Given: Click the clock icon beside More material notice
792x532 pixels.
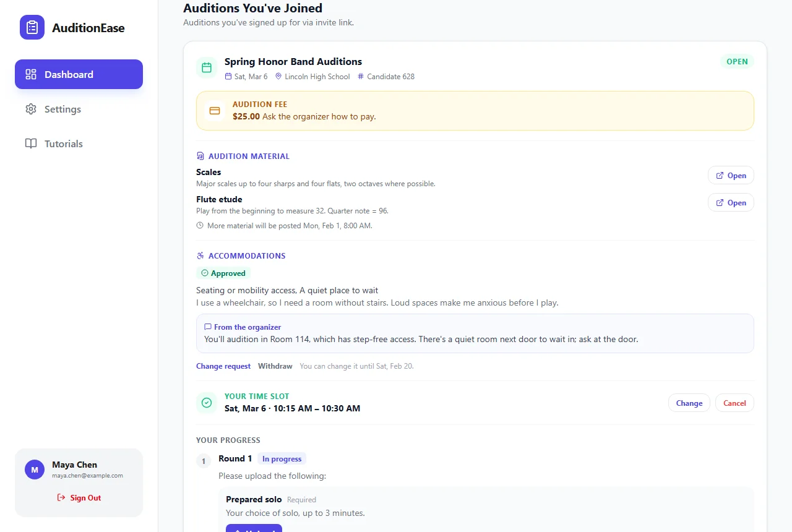Looking at the screenshot, I should click(x=200, y=226).
